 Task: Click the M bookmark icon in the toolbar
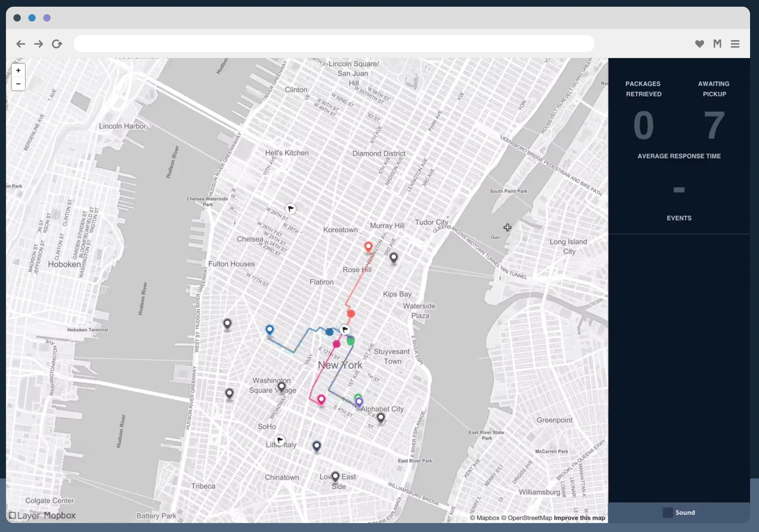[x=717, y=44]
